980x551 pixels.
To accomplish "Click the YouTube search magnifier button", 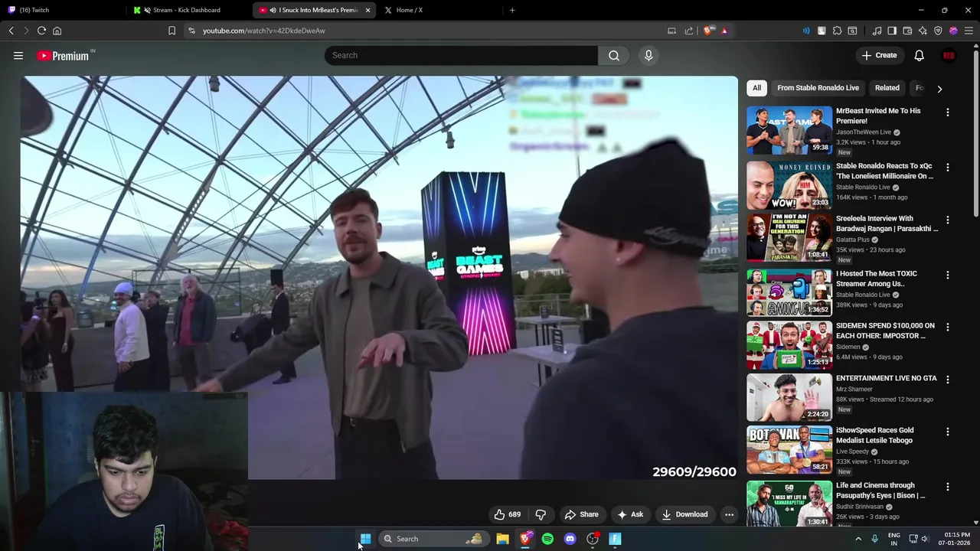I will coord(614,55).
